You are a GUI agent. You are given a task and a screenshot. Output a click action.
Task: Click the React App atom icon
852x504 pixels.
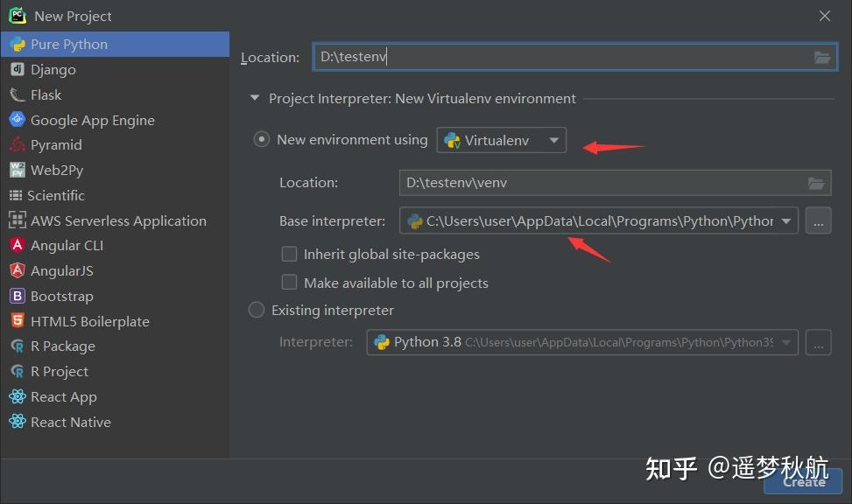point(18,396)
